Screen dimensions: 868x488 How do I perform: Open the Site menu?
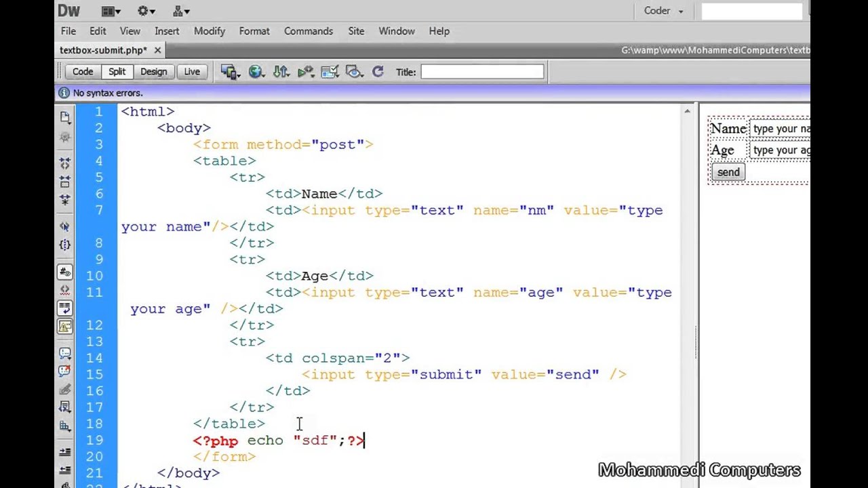pos(356,31)
